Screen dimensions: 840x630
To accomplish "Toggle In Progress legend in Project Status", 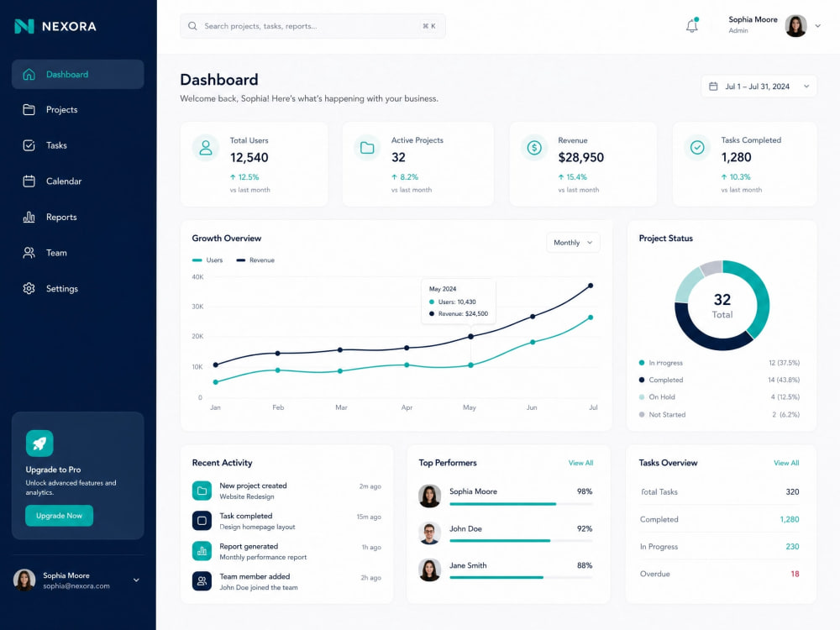I will tap(661, 363).
